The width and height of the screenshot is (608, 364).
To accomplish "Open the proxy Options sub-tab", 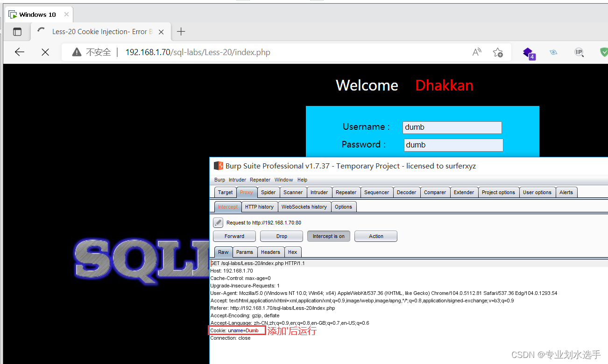I will tap(343, 207).
